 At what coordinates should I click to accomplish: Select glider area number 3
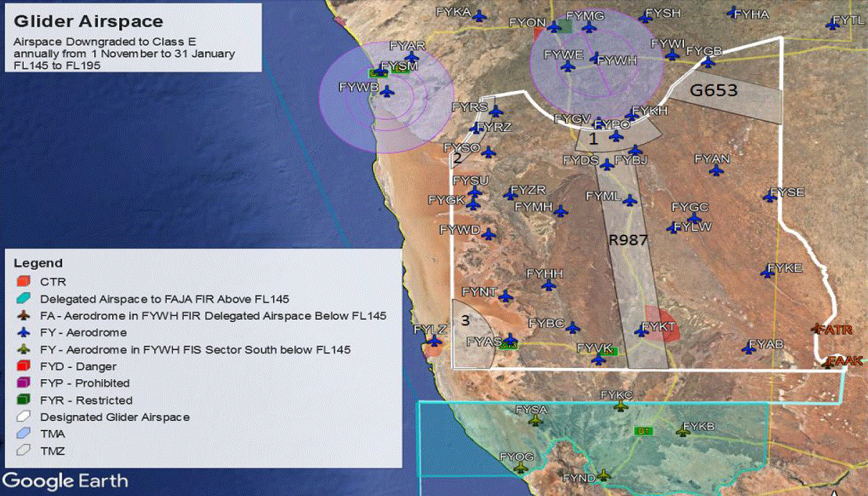[x=465, y=321]
